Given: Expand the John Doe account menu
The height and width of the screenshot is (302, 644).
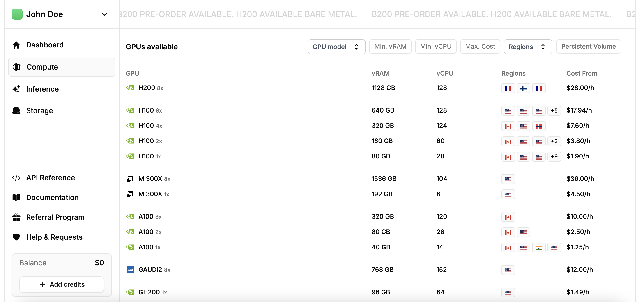Looking at the screenshot, I should pyautogui.click(x=104, y=14).
